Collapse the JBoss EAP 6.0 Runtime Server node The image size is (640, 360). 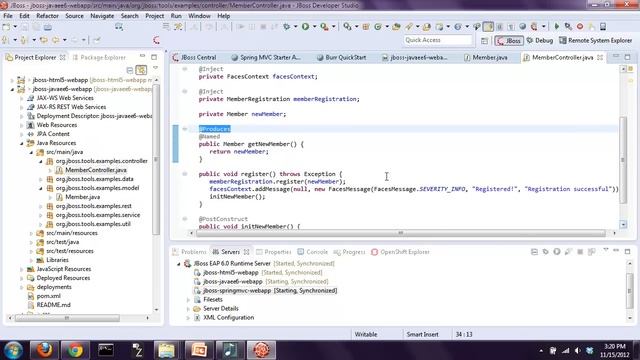click(179, 264)
